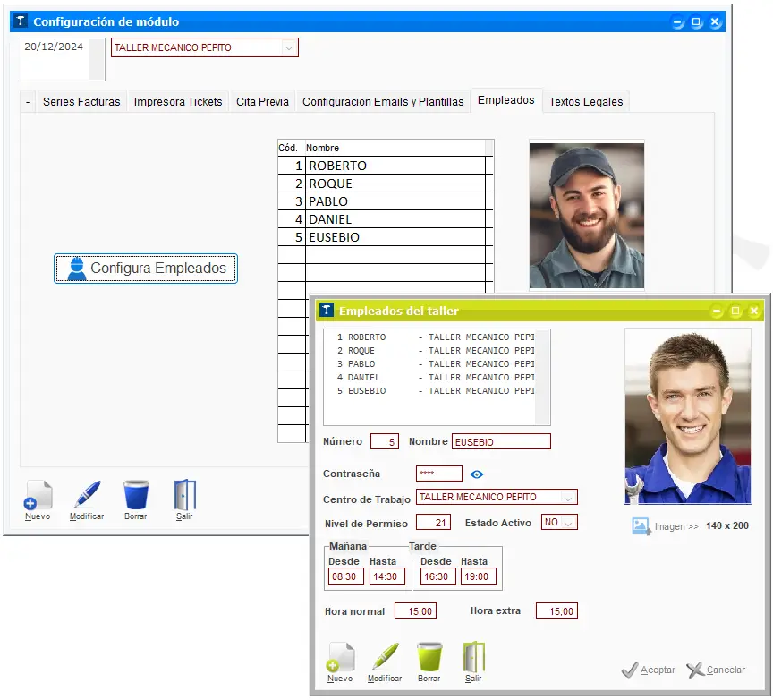Click the blue door Salir icon
Viewport: 773px width, 700px height.
(184, 496)
